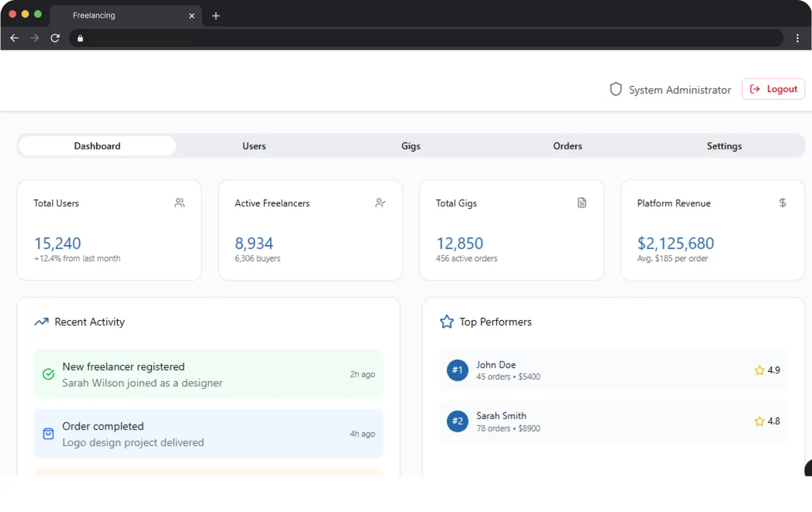Click the users icon in Total Users card

point(180,203)
